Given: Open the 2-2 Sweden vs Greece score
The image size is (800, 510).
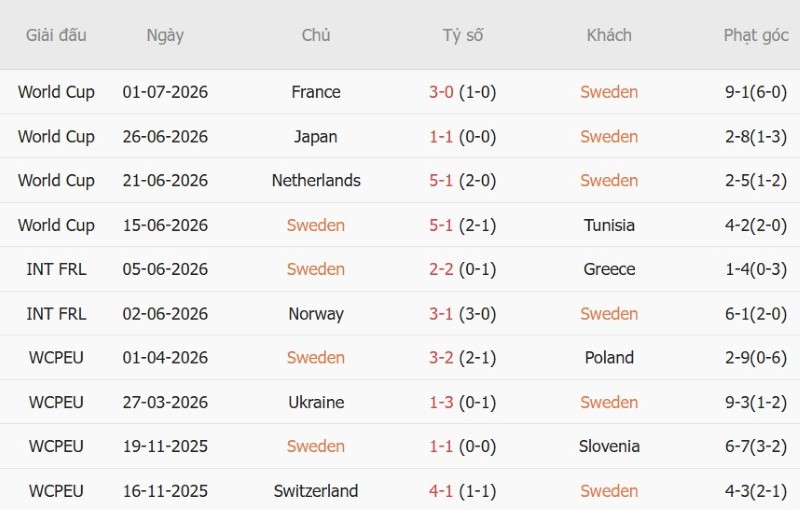Looking at the screenshot, I should [441, 269].
